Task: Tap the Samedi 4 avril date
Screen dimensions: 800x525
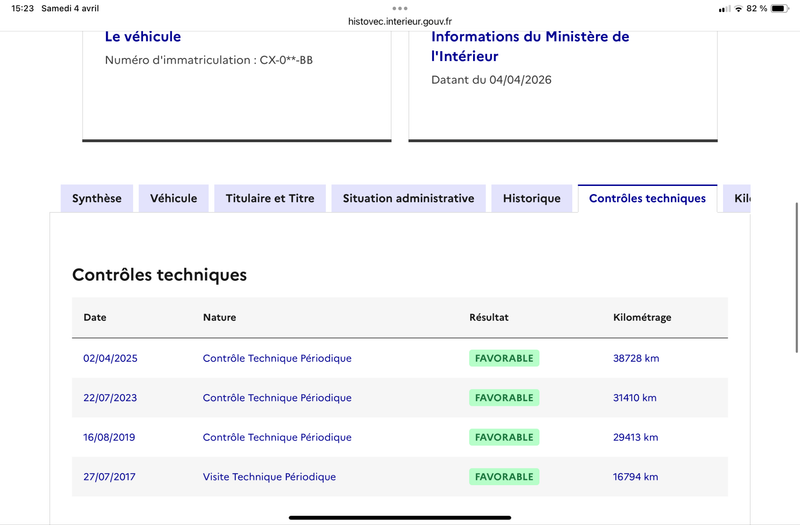Action: [70, 9]
